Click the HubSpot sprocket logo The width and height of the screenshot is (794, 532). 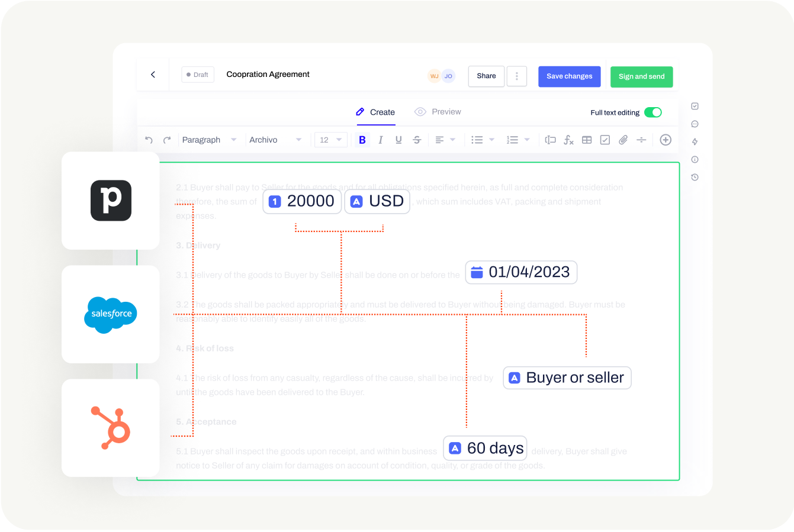point(110,427)
